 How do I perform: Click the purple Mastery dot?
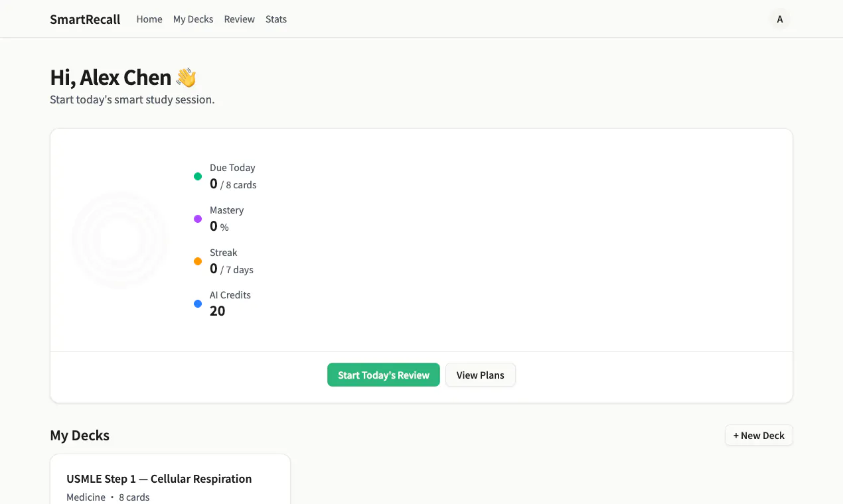tap(198, 219)
